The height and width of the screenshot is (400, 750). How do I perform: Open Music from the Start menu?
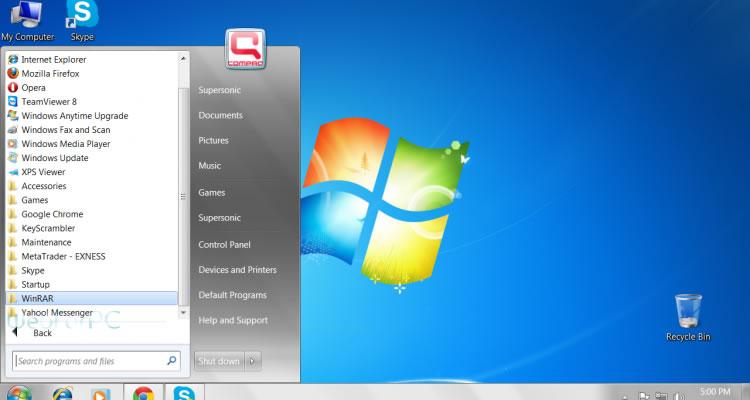[210, 166]
